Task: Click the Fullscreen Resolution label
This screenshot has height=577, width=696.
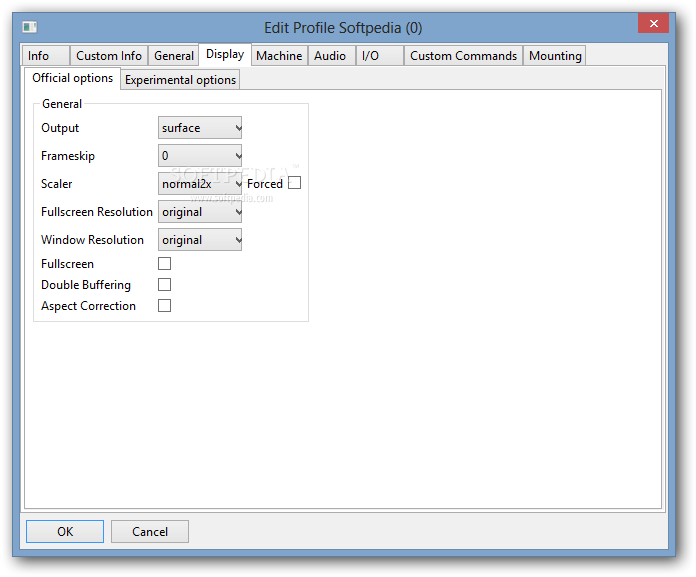Action: 97,212
